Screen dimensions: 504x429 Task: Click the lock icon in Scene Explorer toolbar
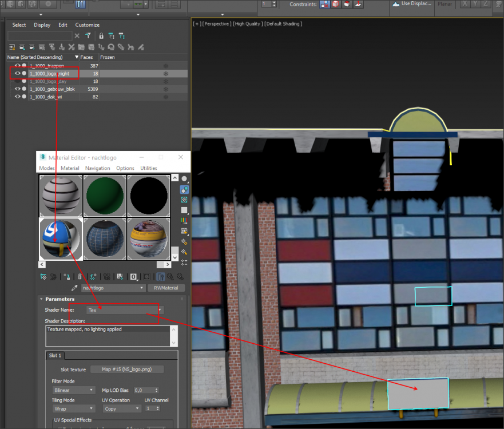[101, 35]
